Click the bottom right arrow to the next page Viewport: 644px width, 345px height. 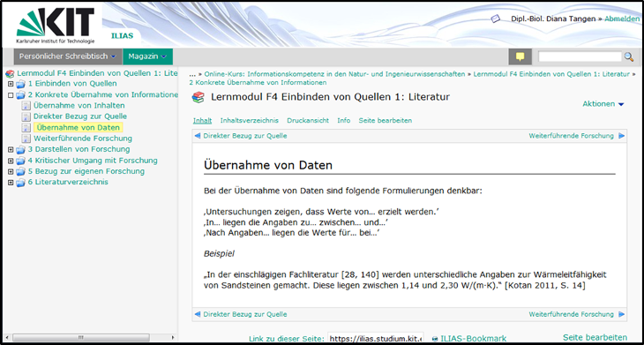click(x=621, y=314)
